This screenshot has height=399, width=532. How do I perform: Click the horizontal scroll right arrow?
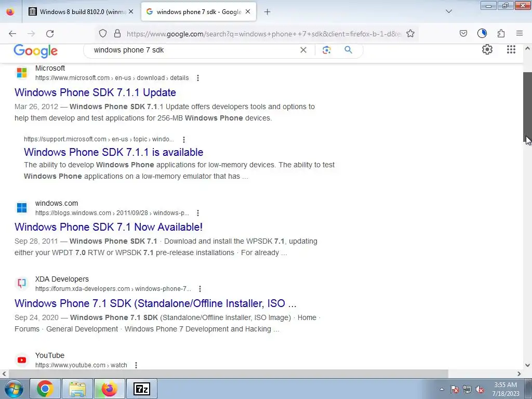click(x=519, y=374)
